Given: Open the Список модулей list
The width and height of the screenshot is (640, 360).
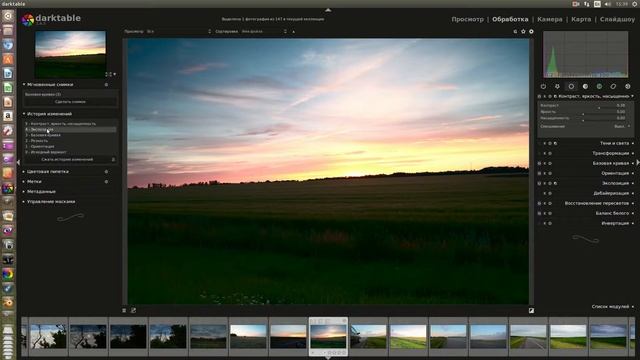Looking at the screenshot, I should (x=613, y=307).
